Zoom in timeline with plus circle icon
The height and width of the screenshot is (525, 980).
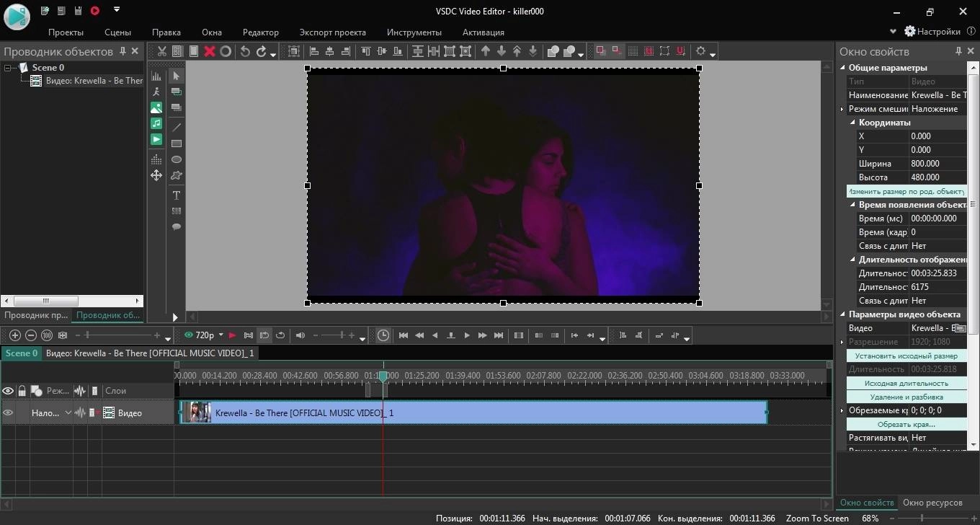[x=14, y=335]
